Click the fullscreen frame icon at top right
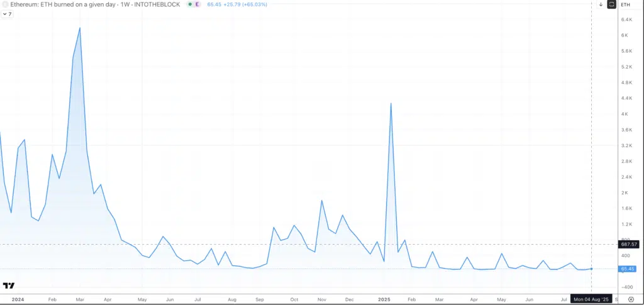Screen dimensions: 644x305 [x=611, y=4]
